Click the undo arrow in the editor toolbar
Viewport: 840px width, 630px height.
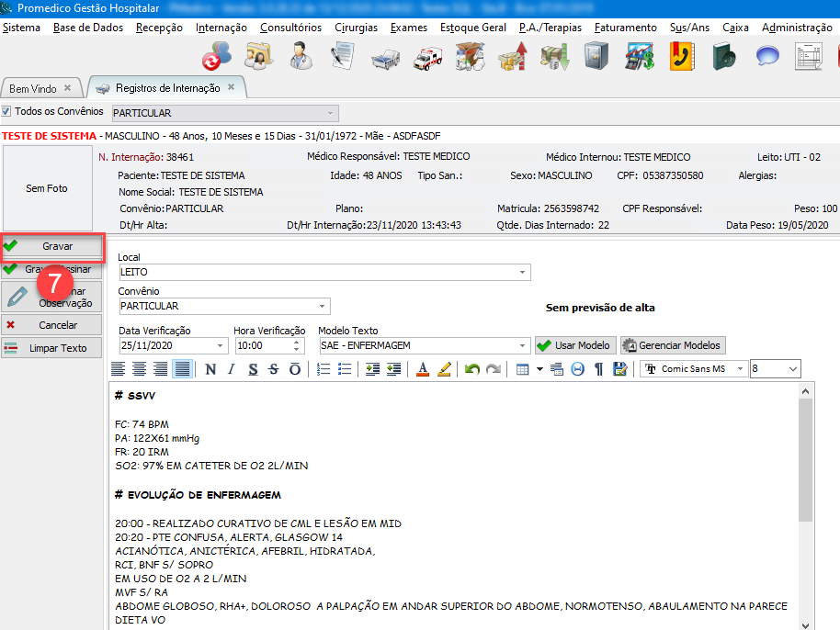tap(472, 369)
